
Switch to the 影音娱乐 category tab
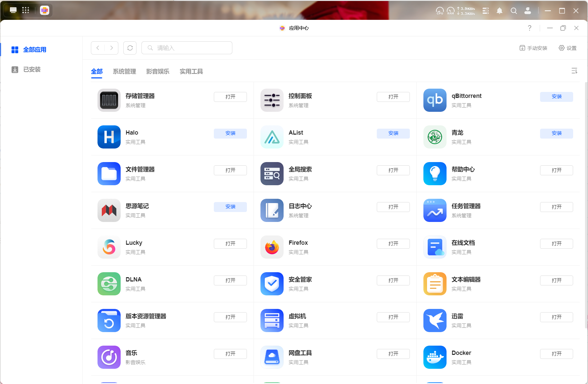[158, 71]
